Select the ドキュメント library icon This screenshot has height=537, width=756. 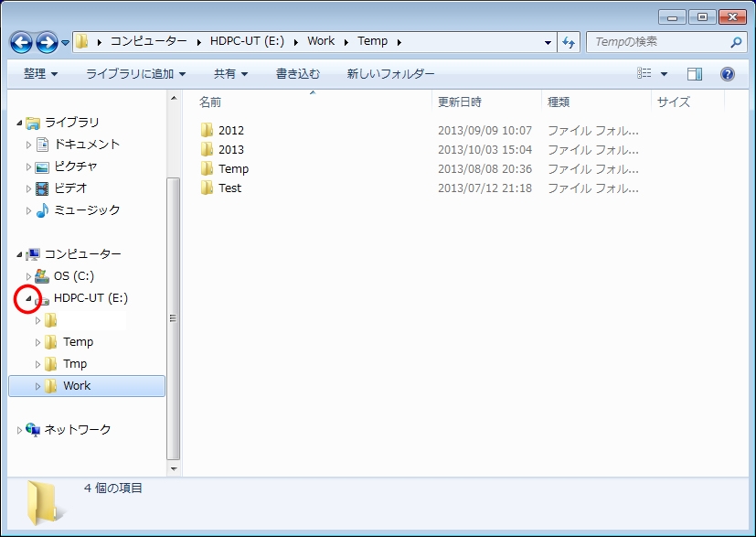coord(42,145)
